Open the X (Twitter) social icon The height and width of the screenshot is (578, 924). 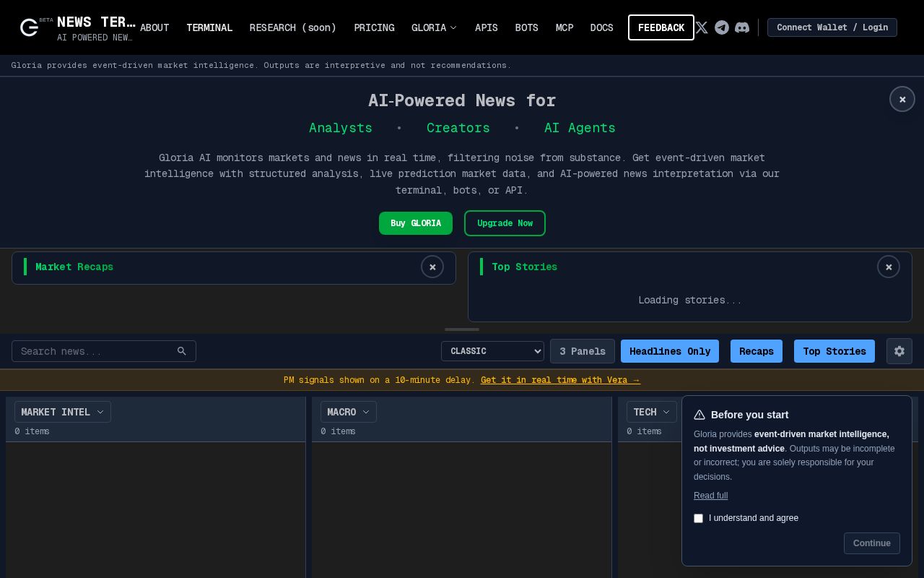click(x=702, y=27)
